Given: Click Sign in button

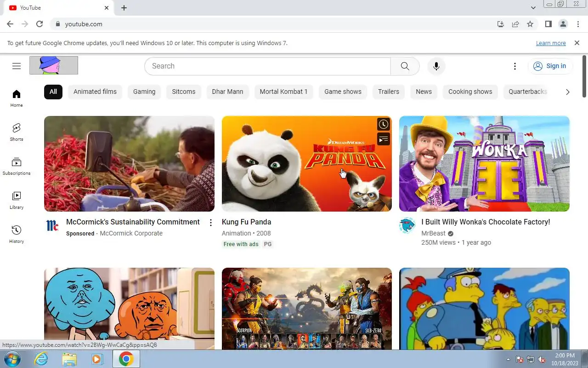Looking at the screenshot, I should (550, 66).
